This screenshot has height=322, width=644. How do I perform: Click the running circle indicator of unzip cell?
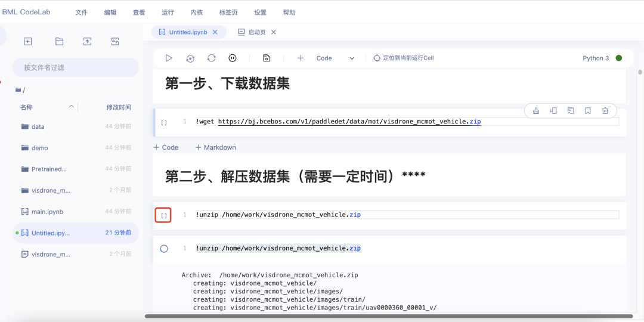tap(164, 249)
